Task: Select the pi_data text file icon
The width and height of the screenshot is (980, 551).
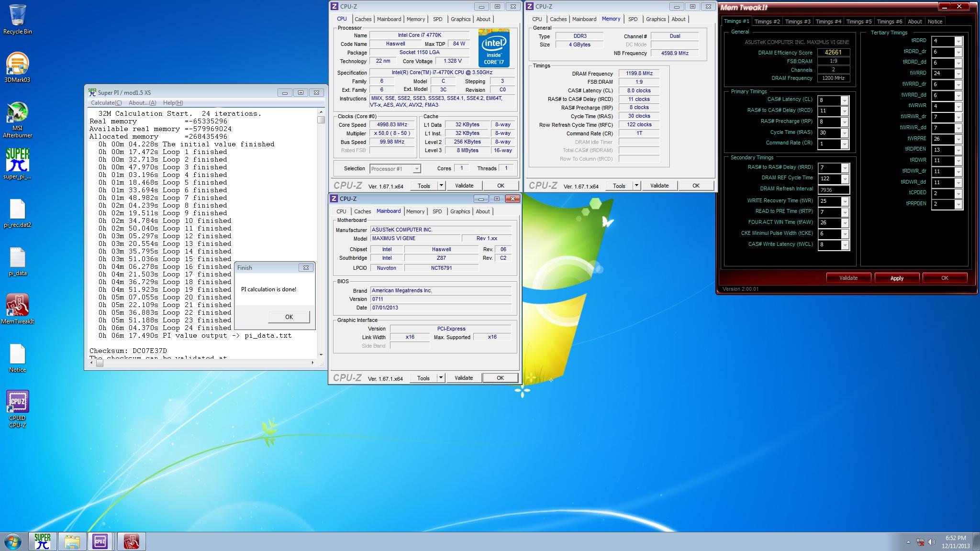Action: (x=17, y=262)
